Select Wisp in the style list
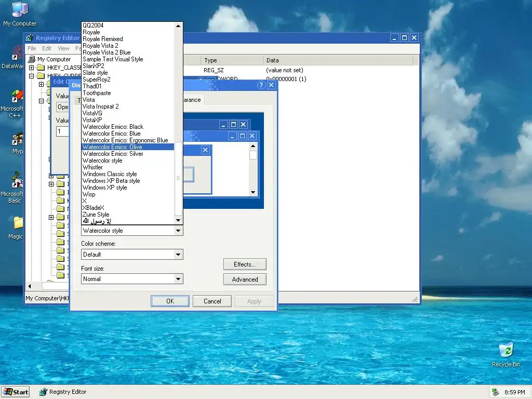The width and height of the screenshot is (532, 399). (128, 194)
